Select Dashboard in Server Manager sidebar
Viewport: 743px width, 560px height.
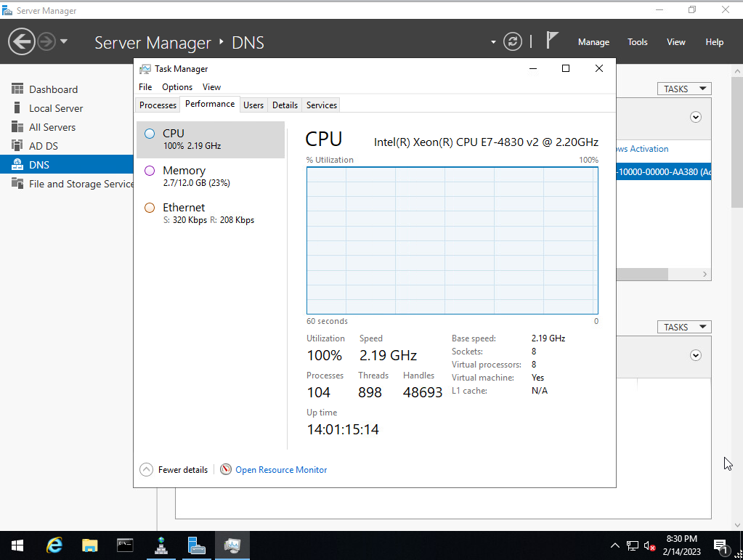click(66, 89)
